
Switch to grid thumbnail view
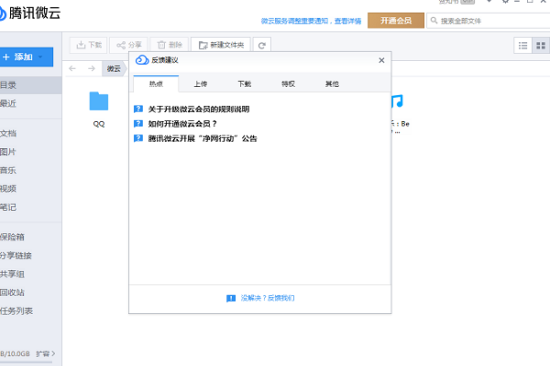(x=541, y=46)
